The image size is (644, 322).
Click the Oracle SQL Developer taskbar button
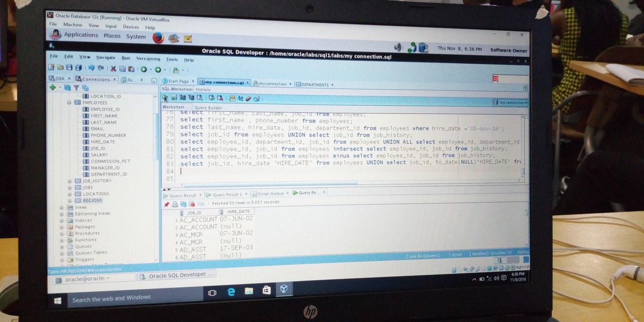177,275
